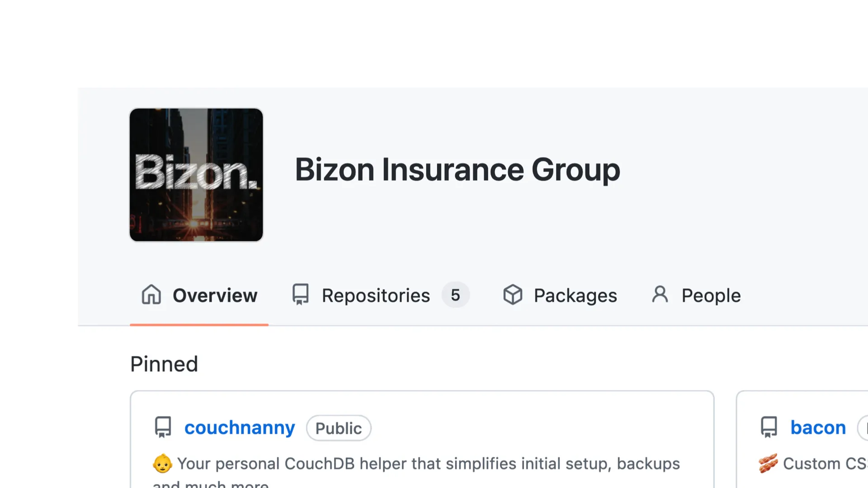Screen dimensions: 868x488
Task: Click the Pinned section heading
Action: click(x=164, y=364)
